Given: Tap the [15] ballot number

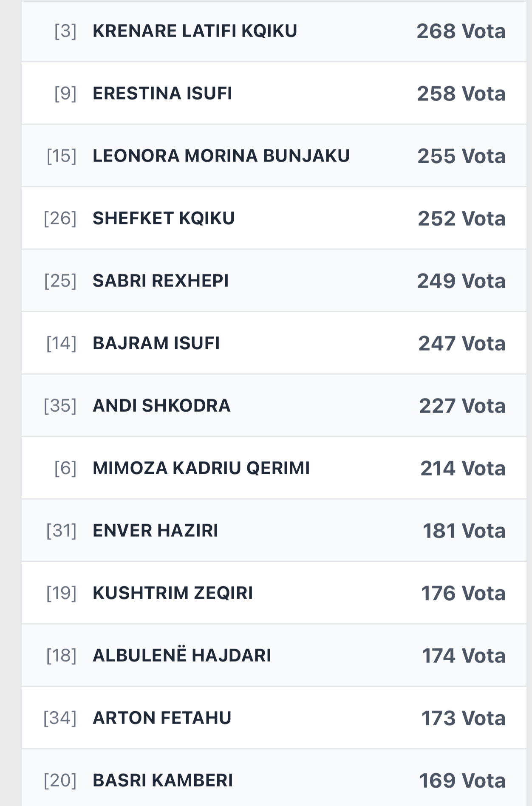Looking at the screenshot, I should pos(62,156).
